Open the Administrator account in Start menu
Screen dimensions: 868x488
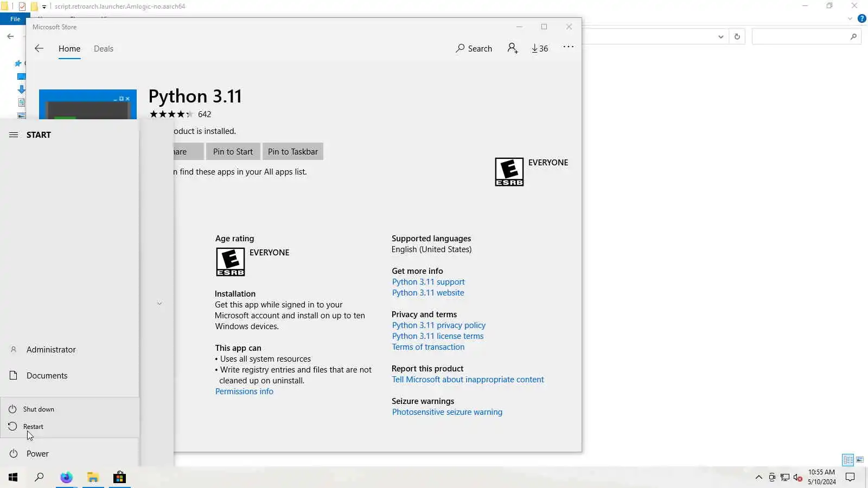coord(69,350)
